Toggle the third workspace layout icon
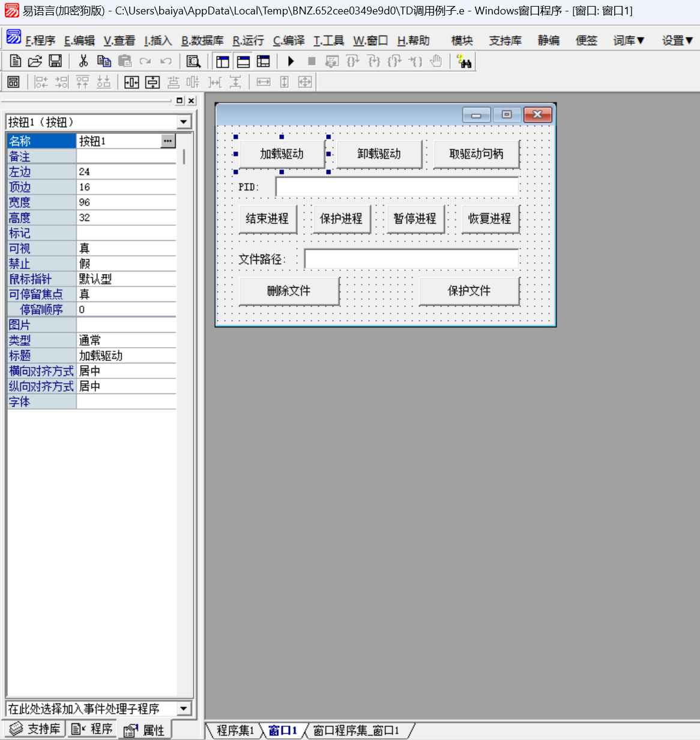This screenshot has width=700, height=740. [x=263, y=61]
